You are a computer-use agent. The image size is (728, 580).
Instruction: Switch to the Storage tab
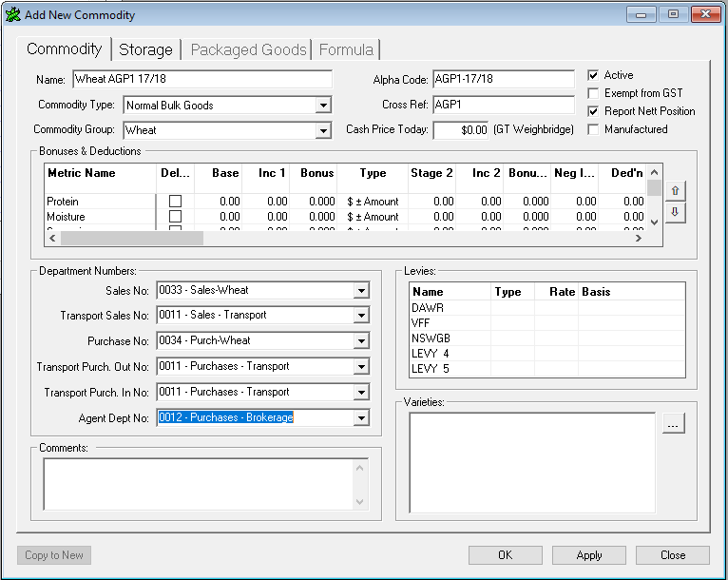(x=145, y=49)
